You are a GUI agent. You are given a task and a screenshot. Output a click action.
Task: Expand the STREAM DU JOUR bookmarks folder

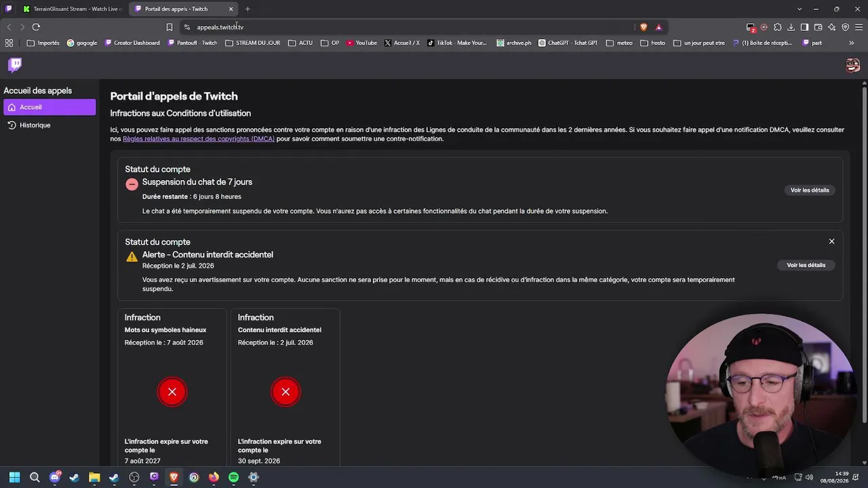tap(252, 43)
